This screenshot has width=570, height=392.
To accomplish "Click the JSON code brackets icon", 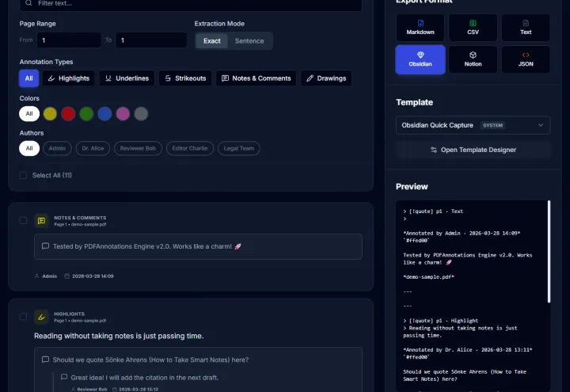I will click(x=526, y=55).
